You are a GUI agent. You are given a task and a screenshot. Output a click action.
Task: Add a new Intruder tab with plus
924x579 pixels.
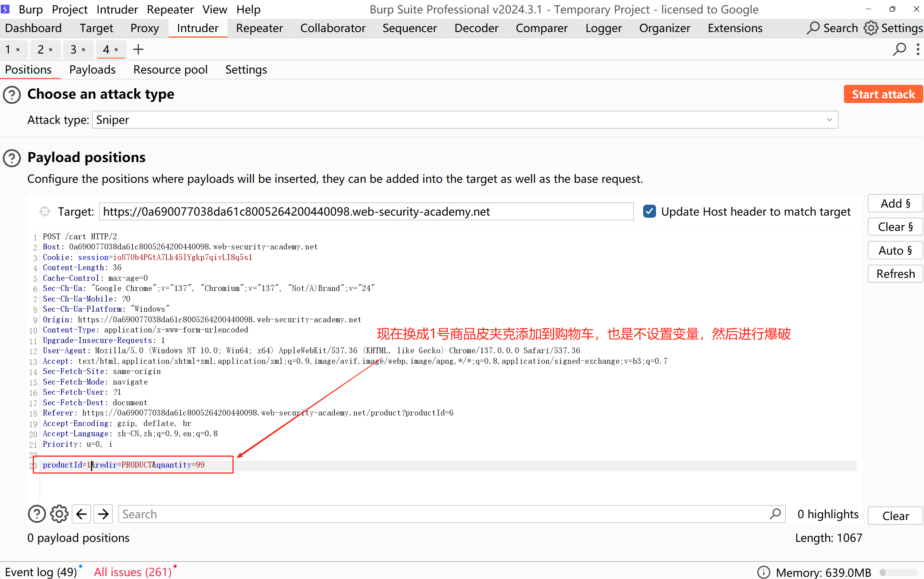tap(138, 50)
